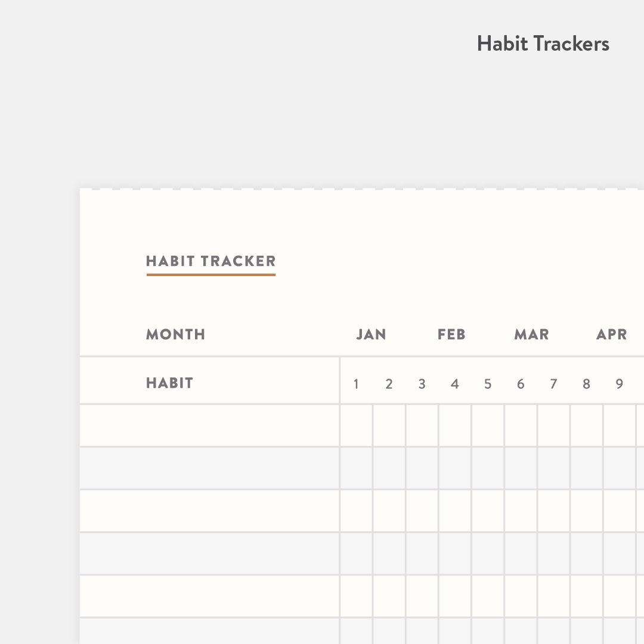This screenshot has width=644, height=644.
Task: Click the day 9 column number
Action: click(x=619, y=384)
